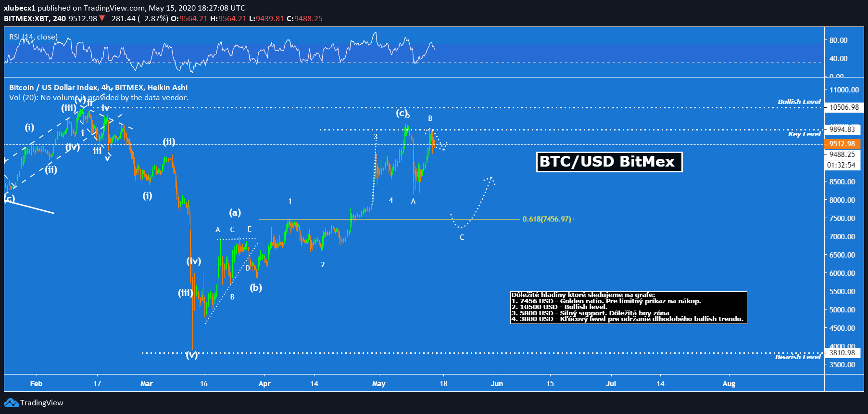Click the 10506.98 price tag on axis
This screenshot has height=414, width=868.
844,107
